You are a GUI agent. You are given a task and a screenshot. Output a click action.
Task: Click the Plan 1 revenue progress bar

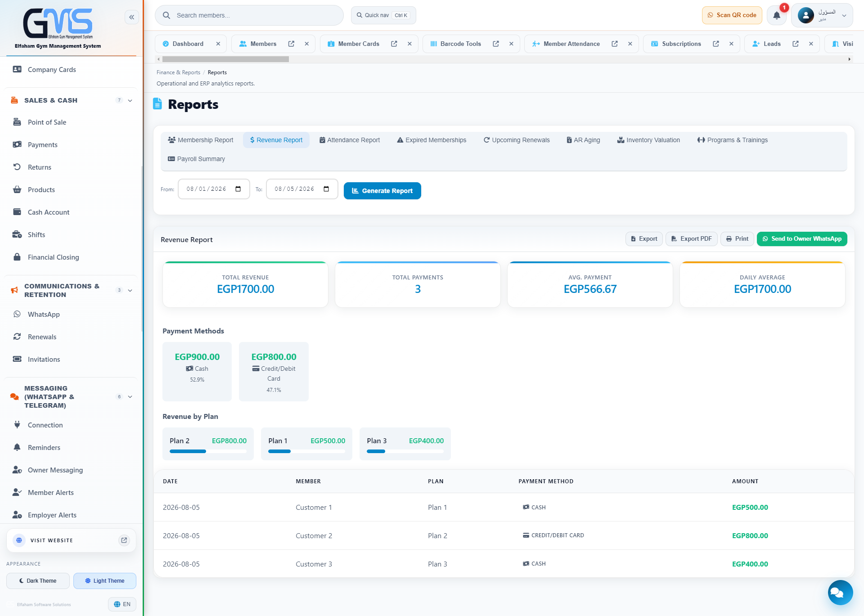[x=306, y=451]
